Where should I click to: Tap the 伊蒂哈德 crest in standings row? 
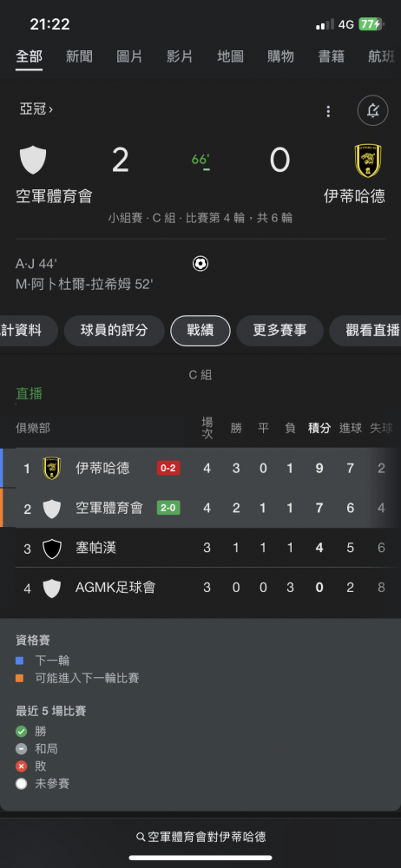(51, 469)
